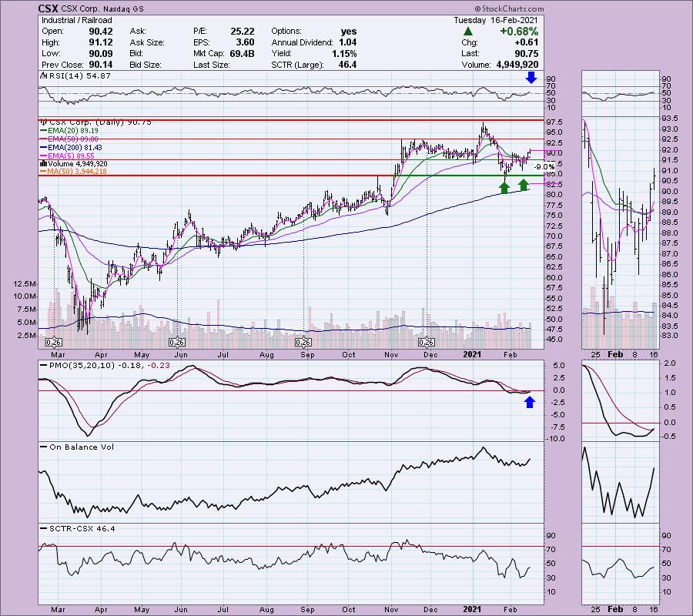
Task: Click the High price value 91.12
Action: [101, 42]
